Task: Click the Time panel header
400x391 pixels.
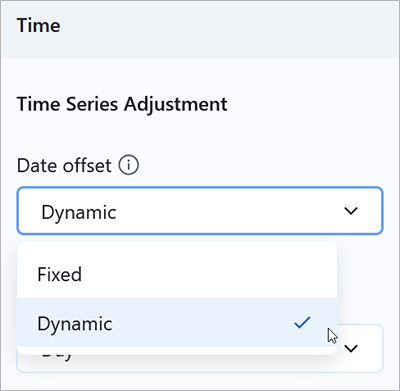Action: point(200,29)
